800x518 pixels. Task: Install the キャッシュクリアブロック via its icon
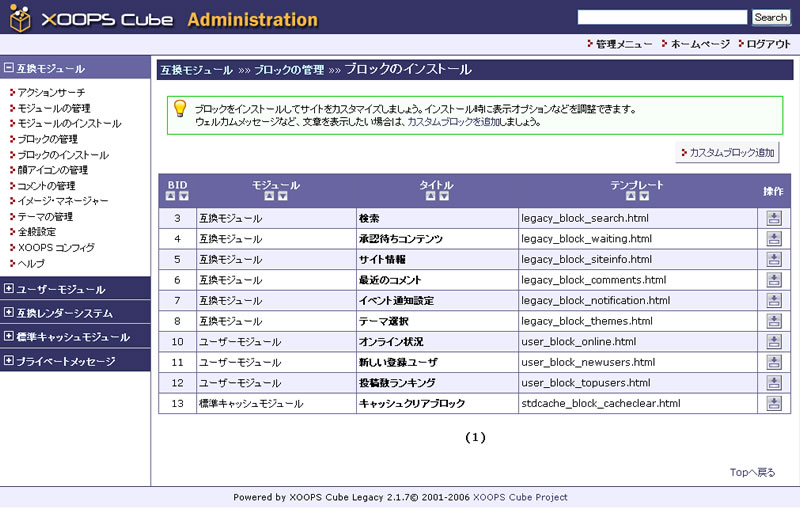pyautogui.click(x=773, y=403)
